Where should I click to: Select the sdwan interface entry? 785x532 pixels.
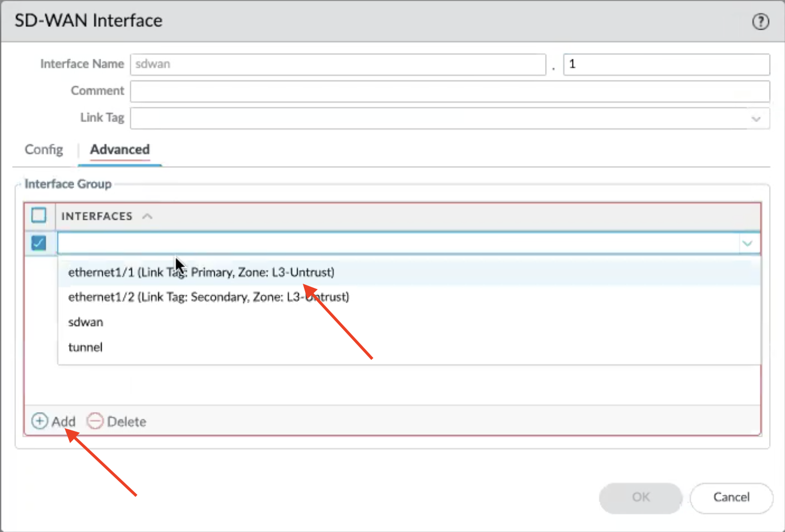(x=85, y=322)
